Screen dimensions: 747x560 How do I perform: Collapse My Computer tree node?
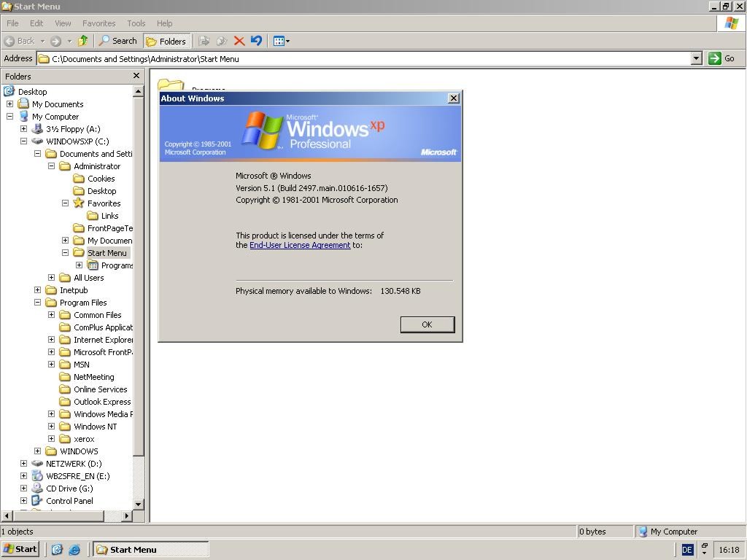click(9, 116)
